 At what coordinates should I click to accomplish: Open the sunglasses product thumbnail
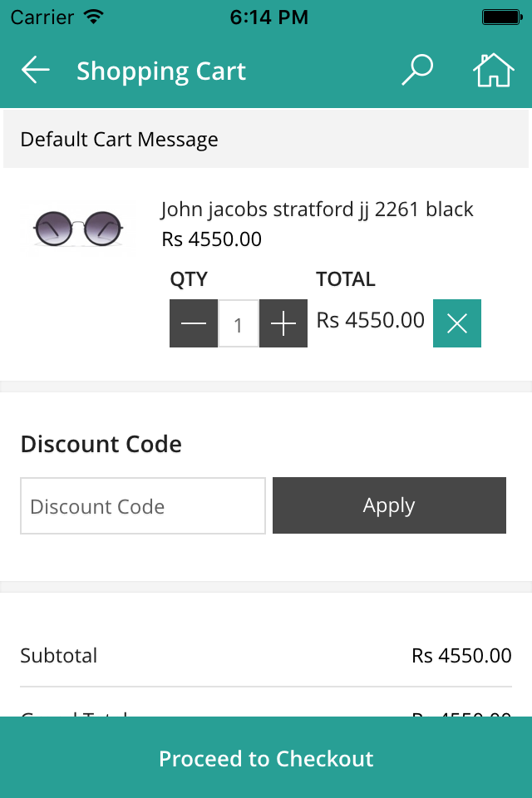(x=77, y=227)
